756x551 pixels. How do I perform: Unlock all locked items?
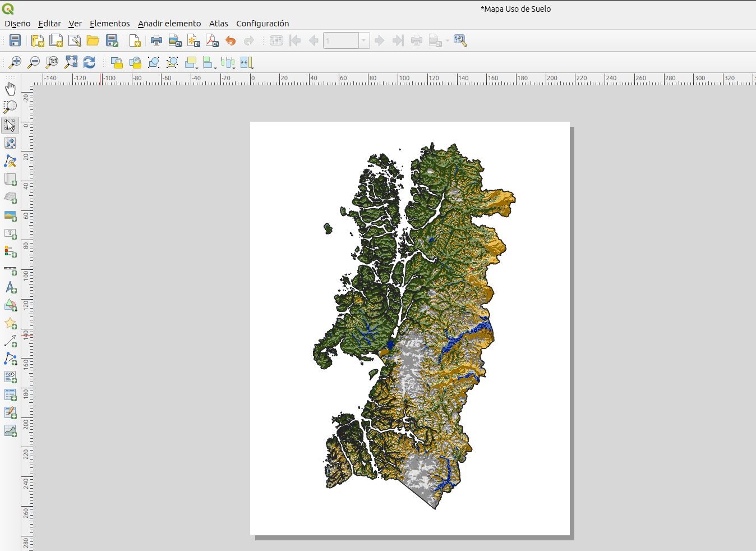tap(135, 62)
